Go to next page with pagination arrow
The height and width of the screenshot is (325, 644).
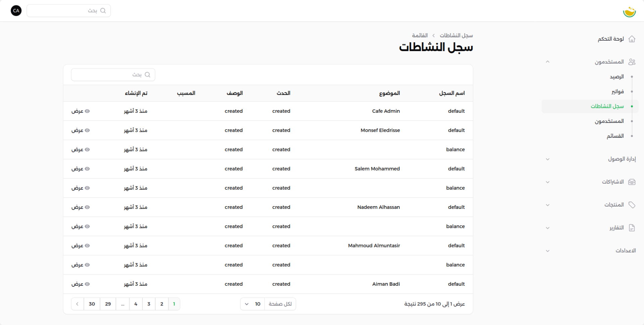(x=77, y=304)
